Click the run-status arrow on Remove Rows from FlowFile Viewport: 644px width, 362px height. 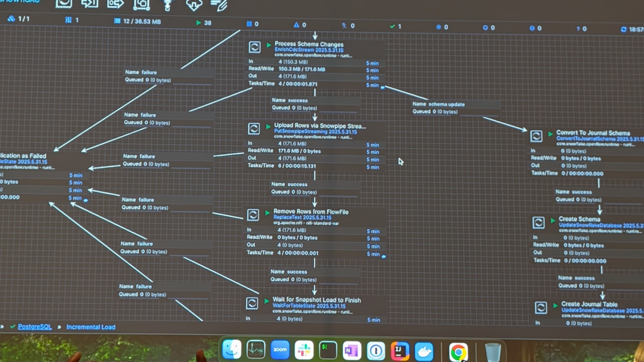point(268,212)
